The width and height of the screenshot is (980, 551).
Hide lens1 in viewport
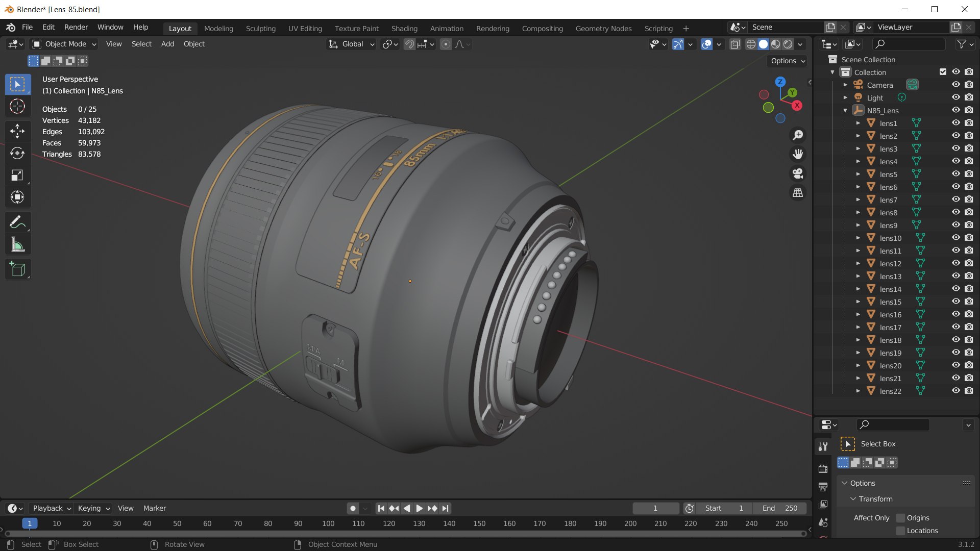coord(956,123)
